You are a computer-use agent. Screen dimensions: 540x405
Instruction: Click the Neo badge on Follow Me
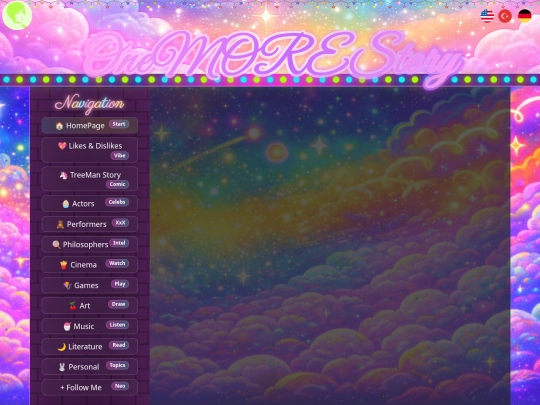(120, 386)
